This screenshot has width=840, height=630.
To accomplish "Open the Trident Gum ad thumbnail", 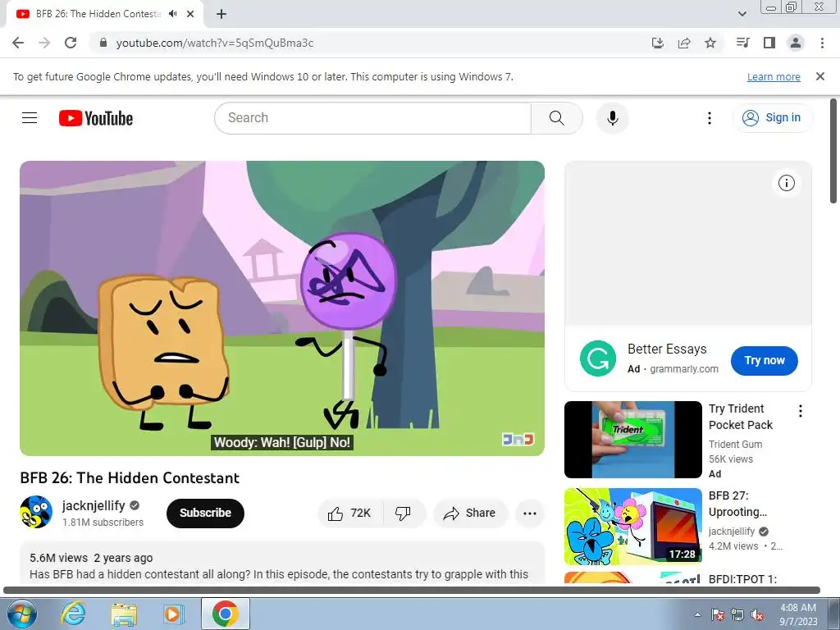I will (632, 440).
